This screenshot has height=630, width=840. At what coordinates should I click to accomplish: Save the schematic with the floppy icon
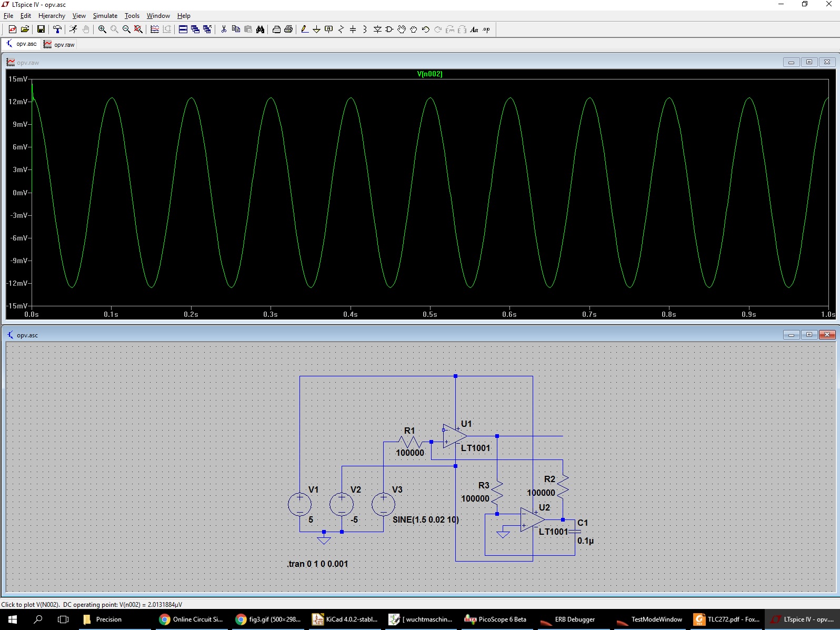41,29
